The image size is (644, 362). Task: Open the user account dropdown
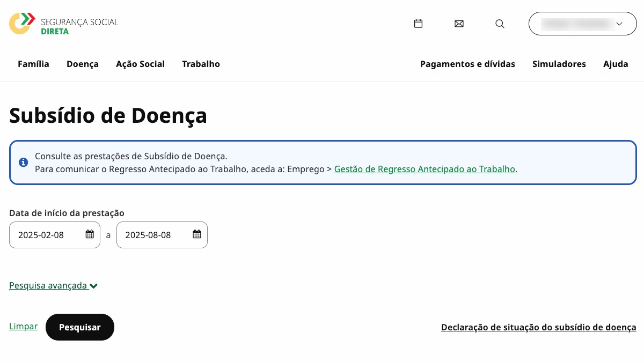(x=582, y=24)
